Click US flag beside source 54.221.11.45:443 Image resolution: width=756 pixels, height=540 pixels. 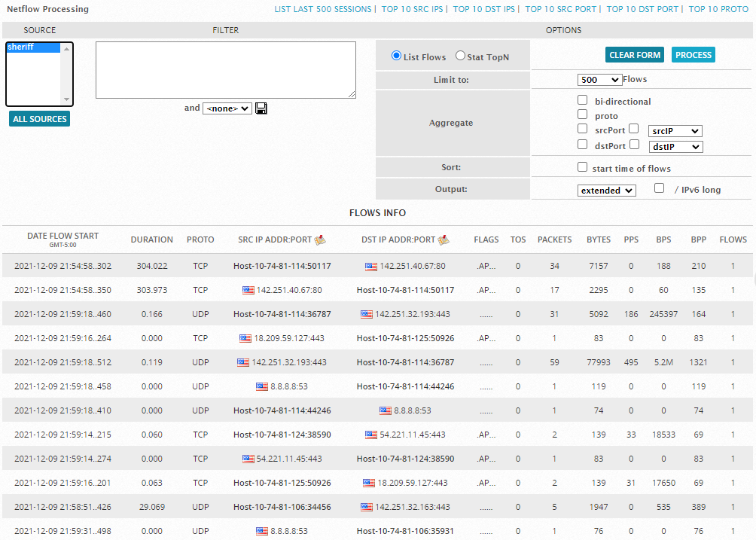(x=248, y=459)
